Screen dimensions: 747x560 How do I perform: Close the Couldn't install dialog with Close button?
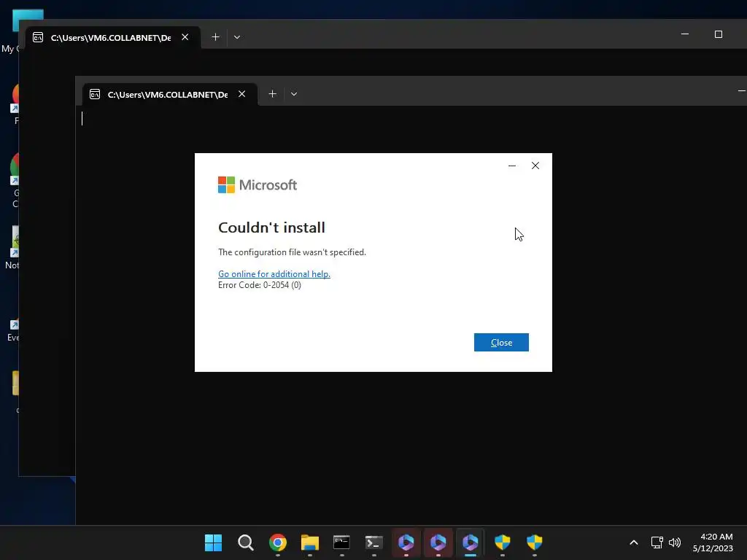(501, 343)
